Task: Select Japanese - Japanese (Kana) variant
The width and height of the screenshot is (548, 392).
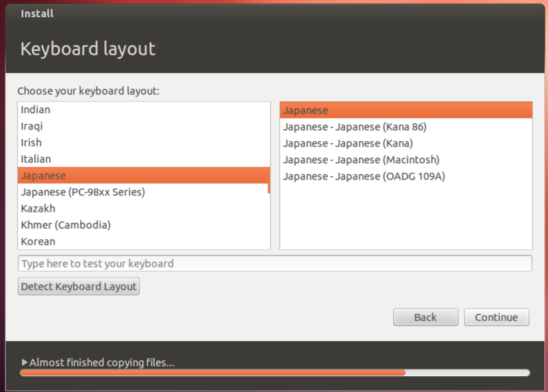Action: (x=406, y=143)
